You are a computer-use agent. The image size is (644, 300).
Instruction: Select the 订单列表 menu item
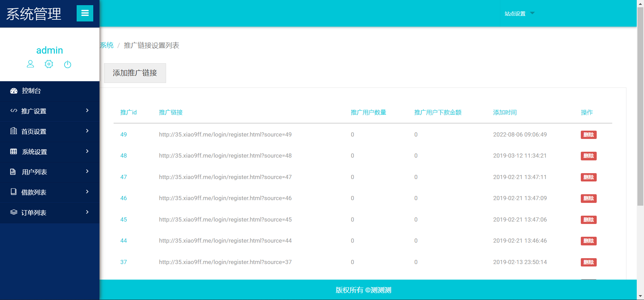point(50,213)
